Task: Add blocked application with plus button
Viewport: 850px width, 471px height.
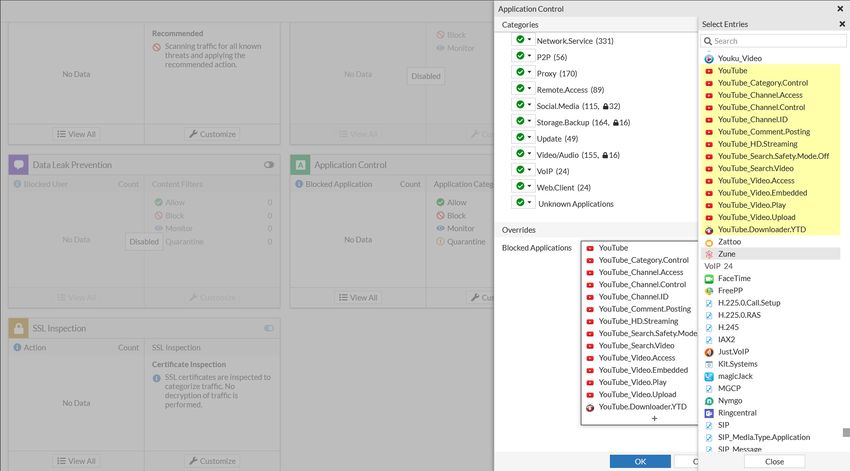Action: pos(654,418)
